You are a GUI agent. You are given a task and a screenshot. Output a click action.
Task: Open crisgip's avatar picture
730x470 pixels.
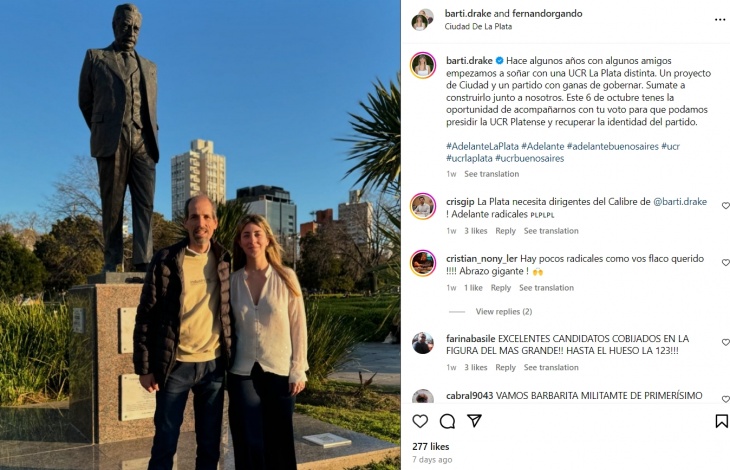[x=423, y=206]
